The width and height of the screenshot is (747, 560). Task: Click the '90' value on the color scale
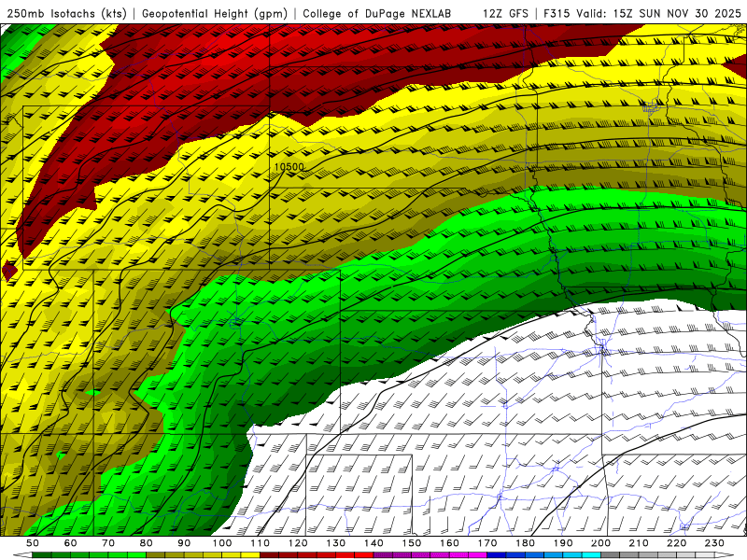184,543
